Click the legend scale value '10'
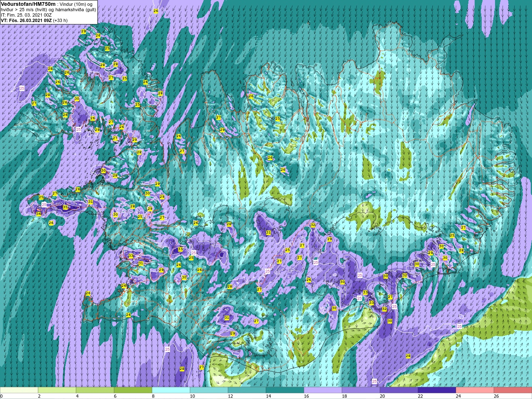Viewport: 532px width, 399px height. pos(192,396)
